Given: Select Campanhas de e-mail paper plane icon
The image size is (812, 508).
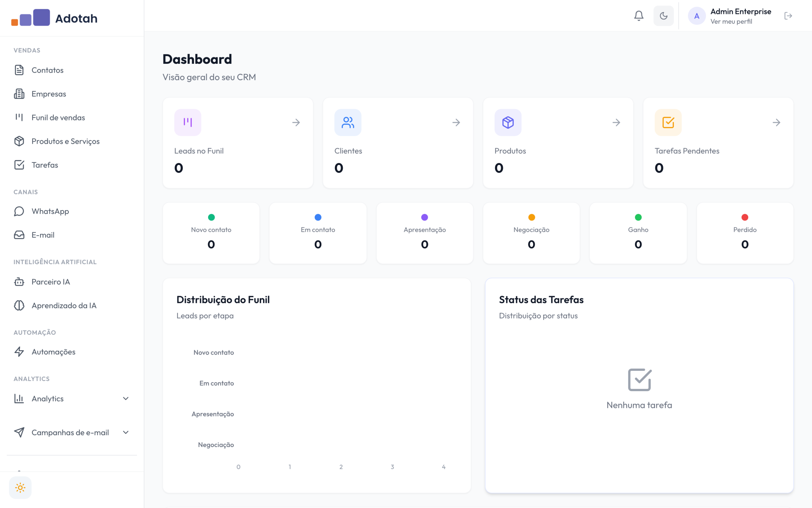Looking at the screenshot, I should [19, 432].
